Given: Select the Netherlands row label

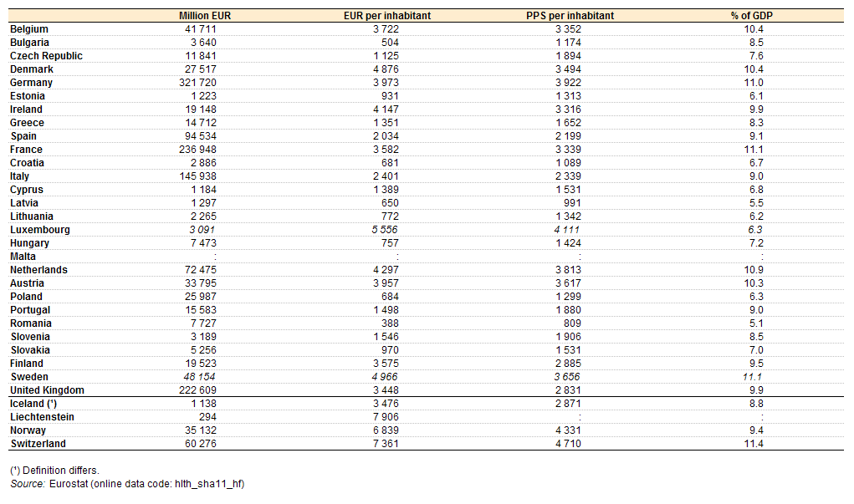Looking at the screenshot, I should [x=38, y=270].
